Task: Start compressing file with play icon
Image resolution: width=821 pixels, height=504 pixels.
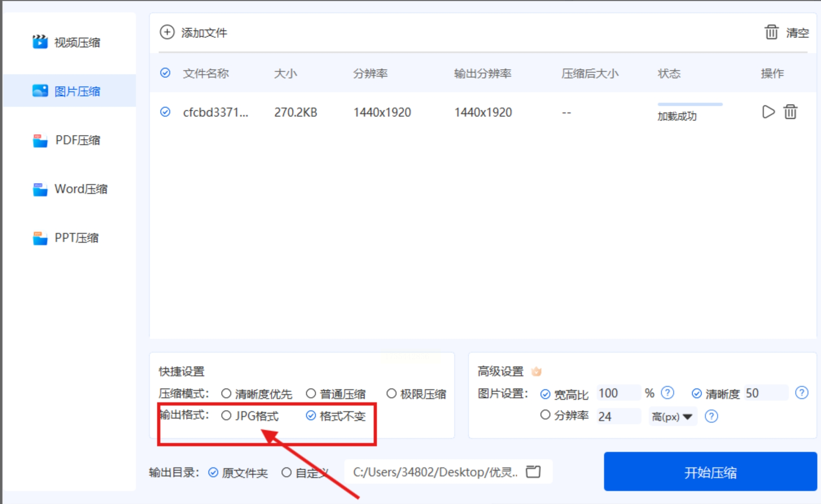Action: (768, 112)
